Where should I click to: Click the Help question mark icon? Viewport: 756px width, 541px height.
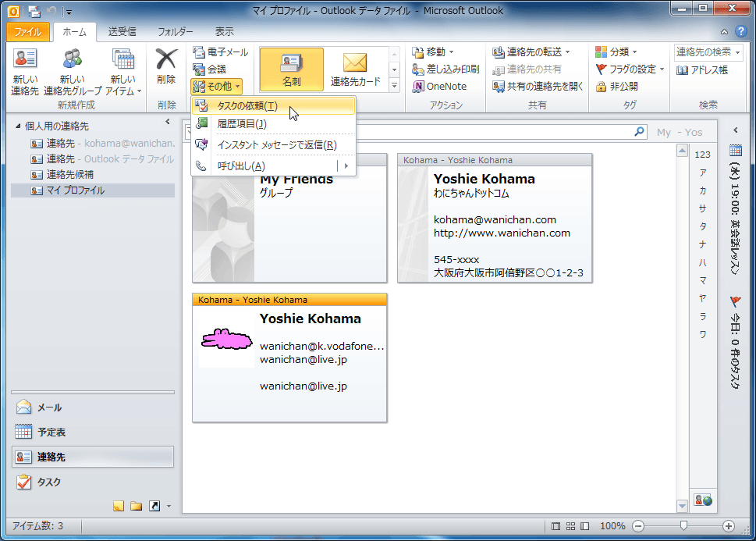741,31
